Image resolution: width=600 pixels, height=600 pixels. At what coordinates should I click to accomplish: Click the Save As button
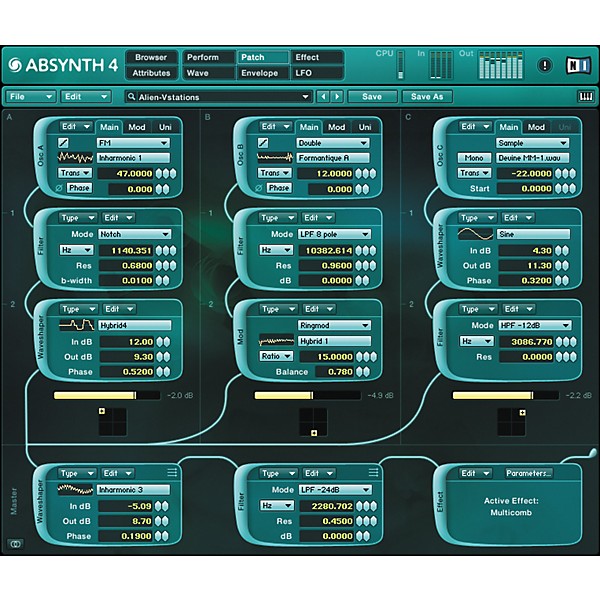click(x=427, y=96)
